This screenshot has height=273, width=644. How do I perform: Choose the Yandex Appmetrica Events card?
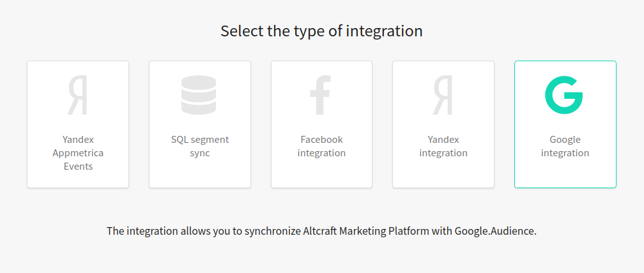click(x=78, y=124)
